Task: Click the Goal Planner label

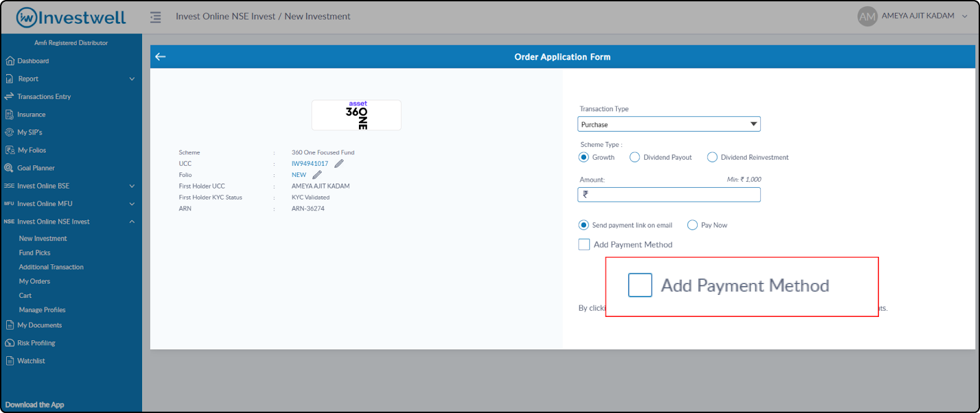Action: point(36,168)
